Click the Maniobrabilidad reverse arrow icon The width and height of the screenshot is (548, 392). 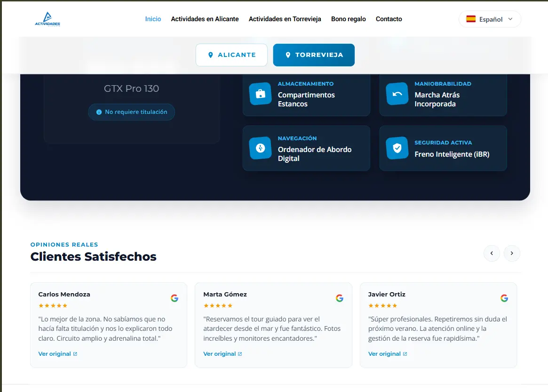[x=397, y=94]
